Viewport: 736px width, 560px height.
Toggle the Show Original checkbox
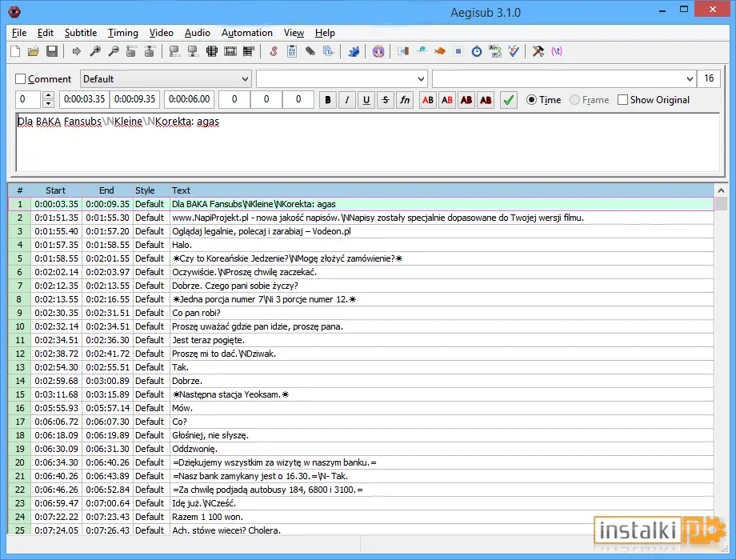[622, 99]
